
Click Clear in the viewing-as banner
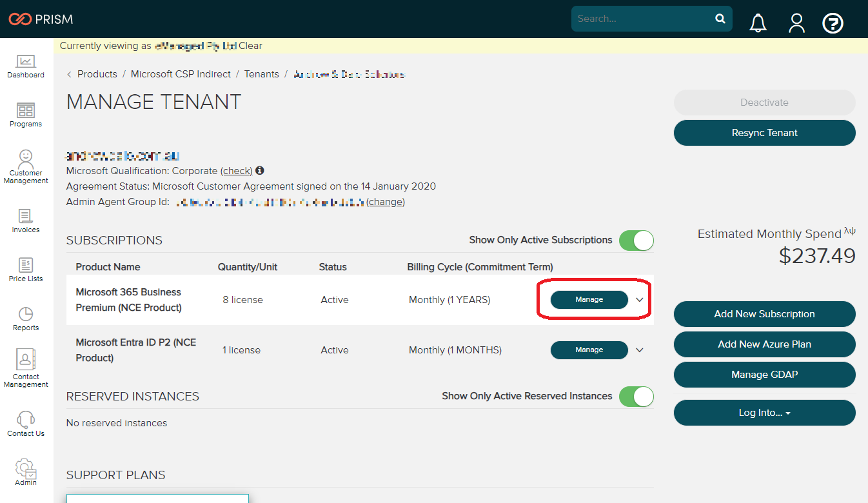pyautogui.click(x=250, y=46)
